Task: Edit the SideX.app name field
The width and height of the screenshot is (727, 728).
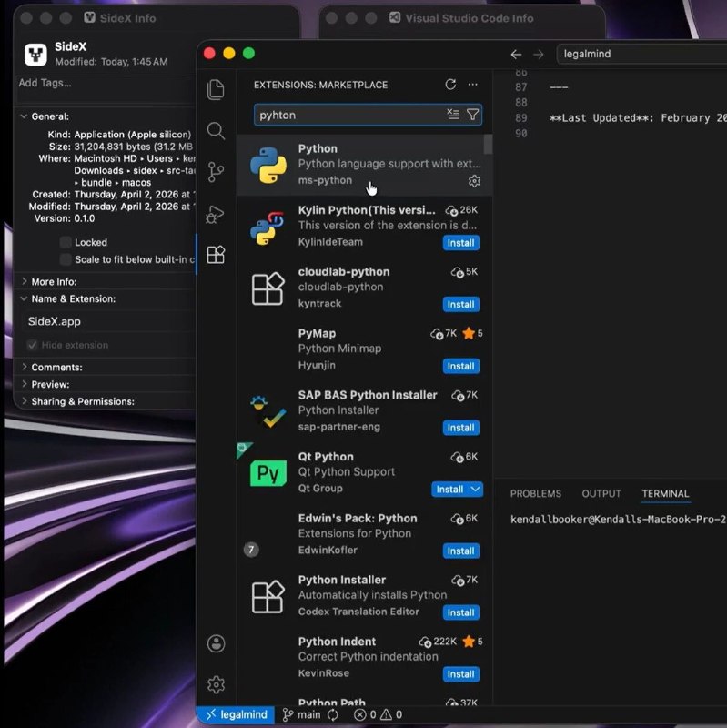Action: pos(108,321)
